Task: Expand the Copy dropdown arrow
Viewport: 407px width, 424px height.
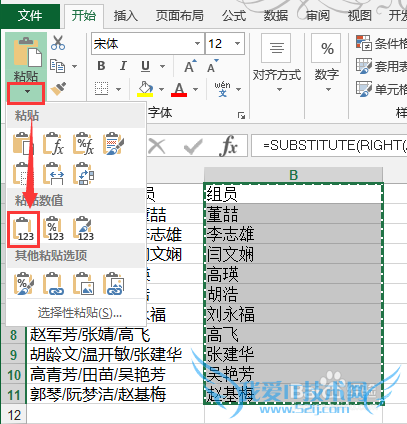Action: (74, 66)
